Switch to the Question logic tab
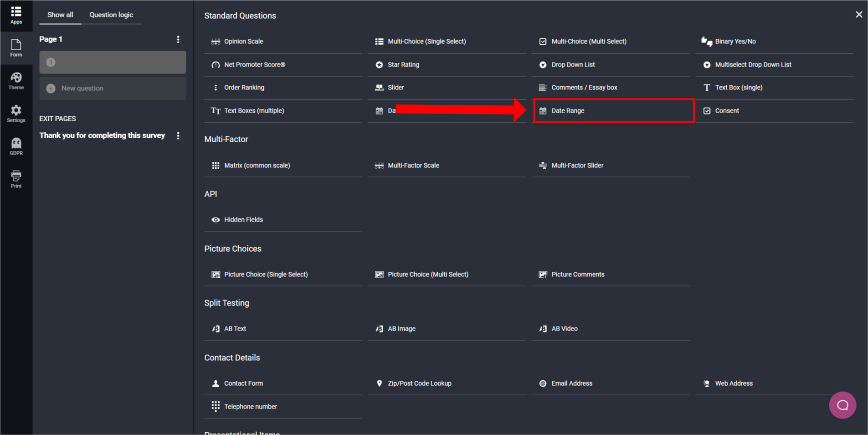This screenshot has height=435, width=868. point(111,15)
